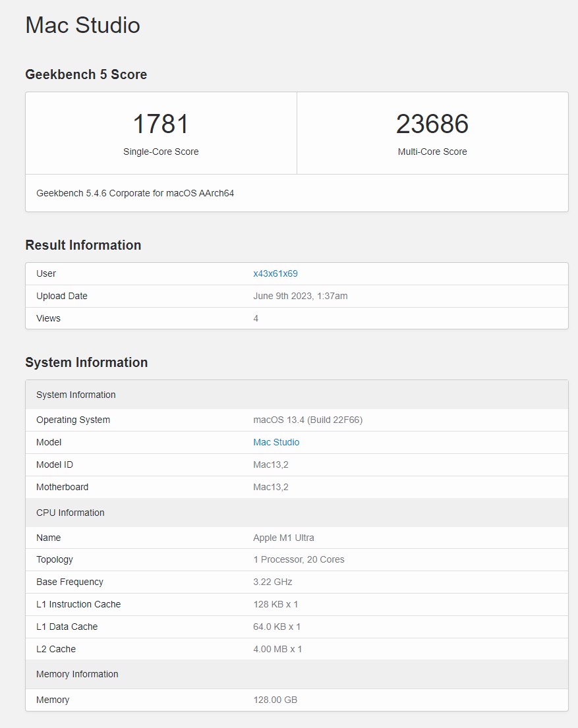
Task: Click the bold System Information section heading
Action: point(86,362)
